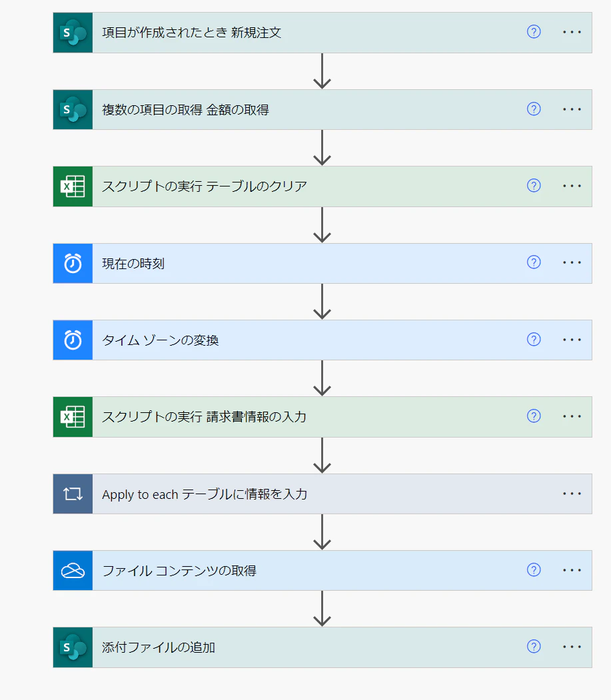Viewport: 611px width, 700px height.
Task: Show help for 複数の項目の取得 金額の取得
Action: pos(534,109)
